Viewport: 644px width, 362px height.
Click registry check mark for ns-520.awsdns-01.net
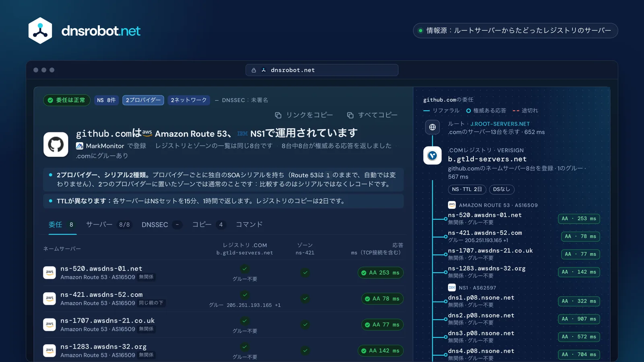(245, 269)
